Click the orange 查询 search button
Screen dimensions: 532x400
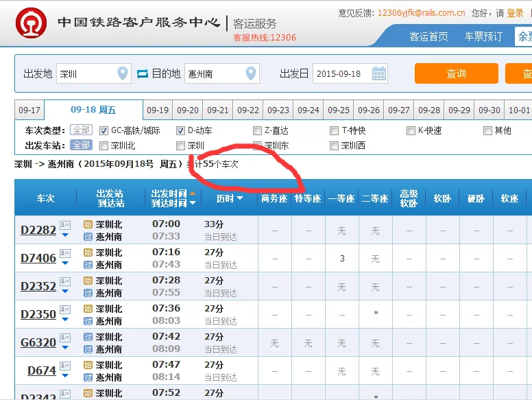click(x=457, y=73)
